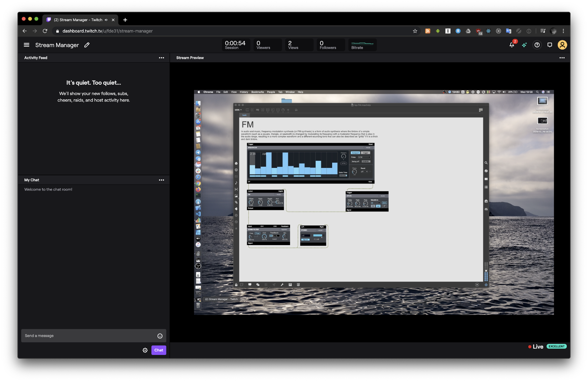The width and height of the screenshot is (588, 382).
Task: Click the Stream Manager page title
Action: (x=57, y=45)
